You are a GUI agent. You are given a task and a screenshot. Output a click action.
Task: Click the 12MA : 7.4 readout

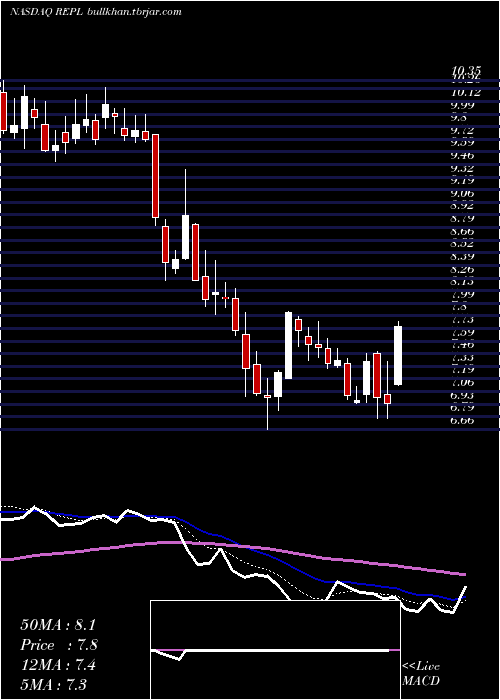click(x=58, y=665)
